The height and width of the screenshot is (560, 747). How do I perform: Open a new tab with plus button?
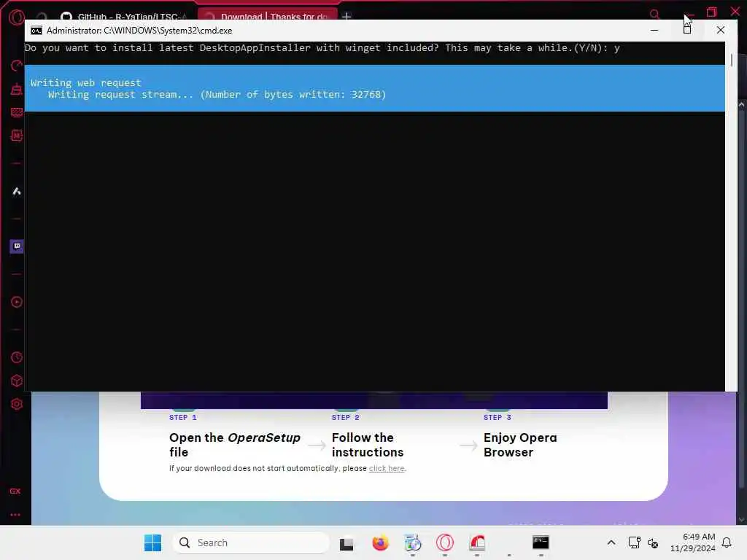[347, 16]
